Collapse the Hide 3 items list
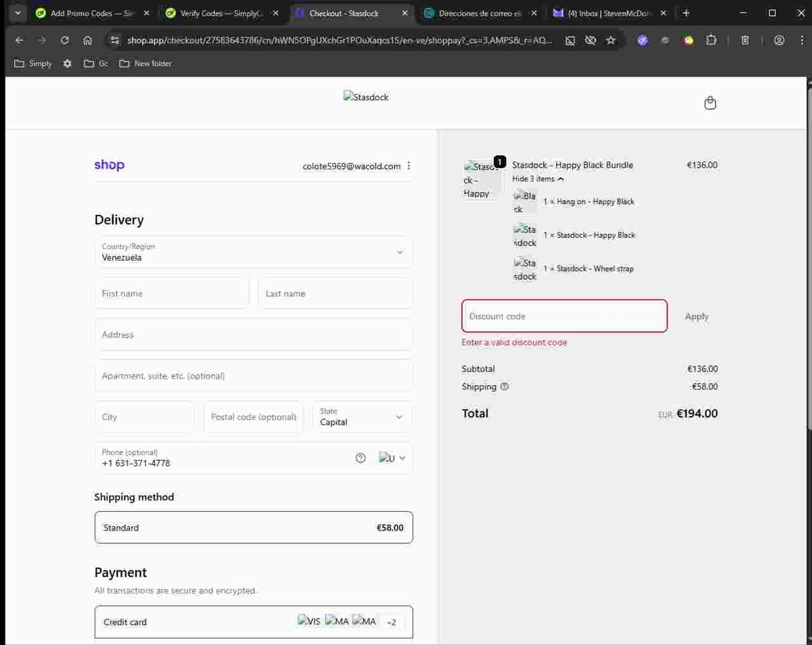The image size is (812, 645). pyautogui.click(x=538, y=179)
